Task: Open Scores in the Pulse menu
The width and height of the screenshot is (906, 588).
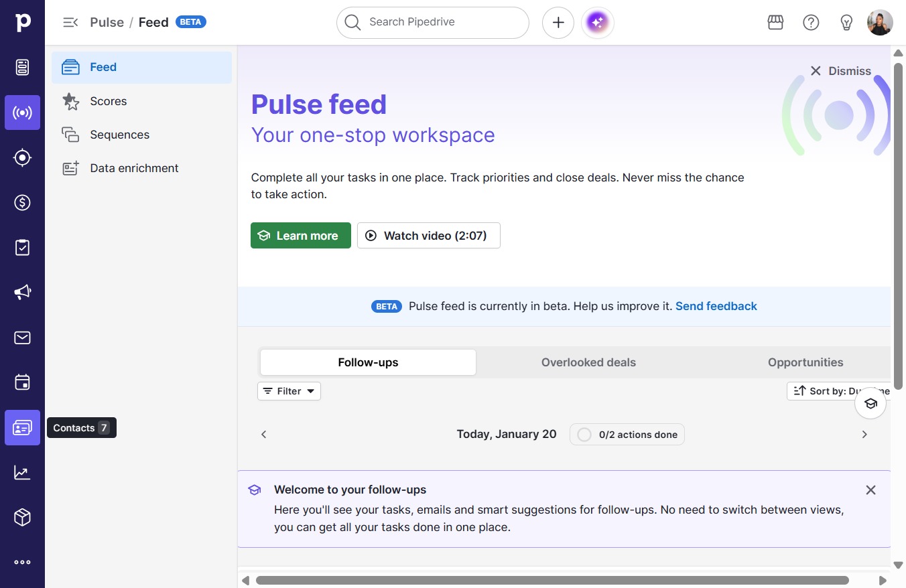Action: pos(141,101)
